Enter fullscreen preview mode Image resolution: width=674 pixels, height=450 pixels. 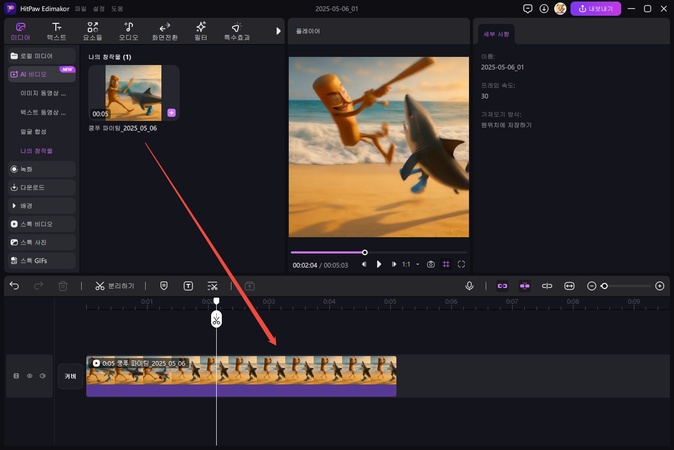click(461, 264)
